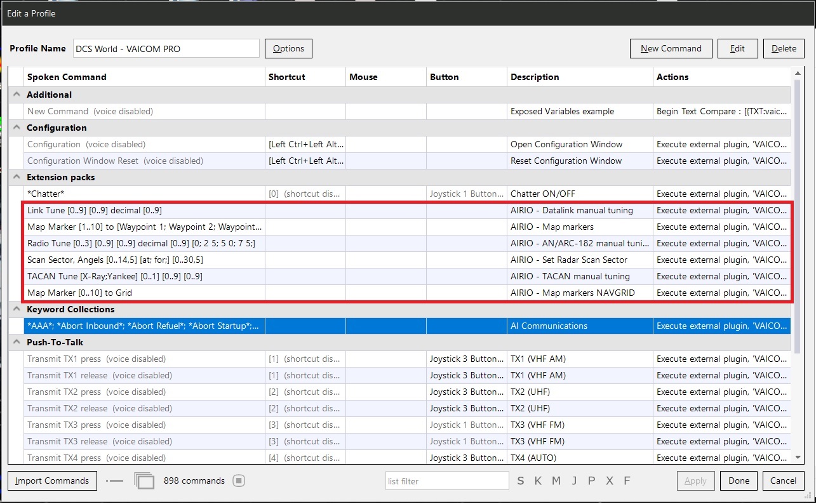816x504 pixels.
Task: Select Transmit TX3 press row
Action: tap(407, 425)
